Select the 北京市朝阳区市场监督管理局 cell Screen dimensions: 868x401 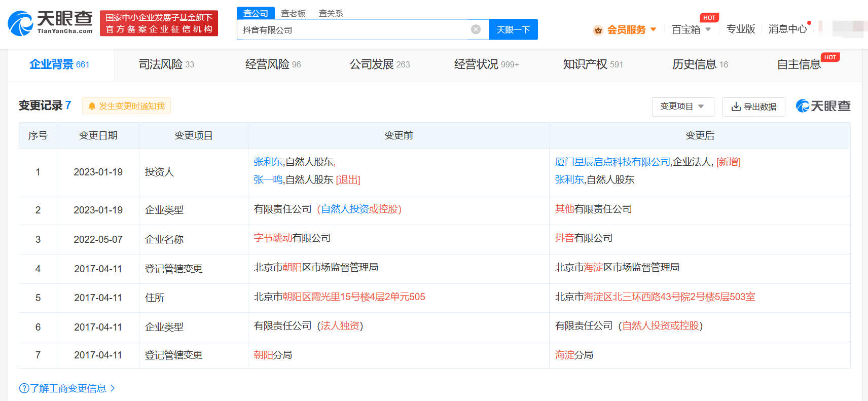tap(399, 268)
